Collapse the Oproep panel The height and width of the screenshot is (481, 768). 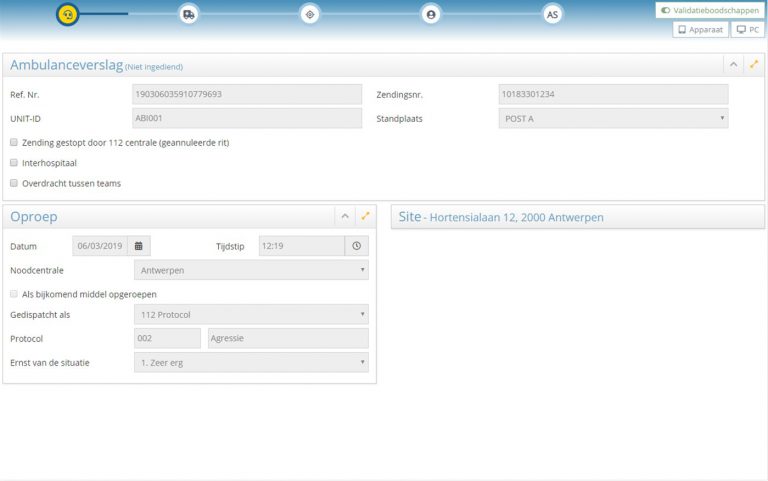345,216
